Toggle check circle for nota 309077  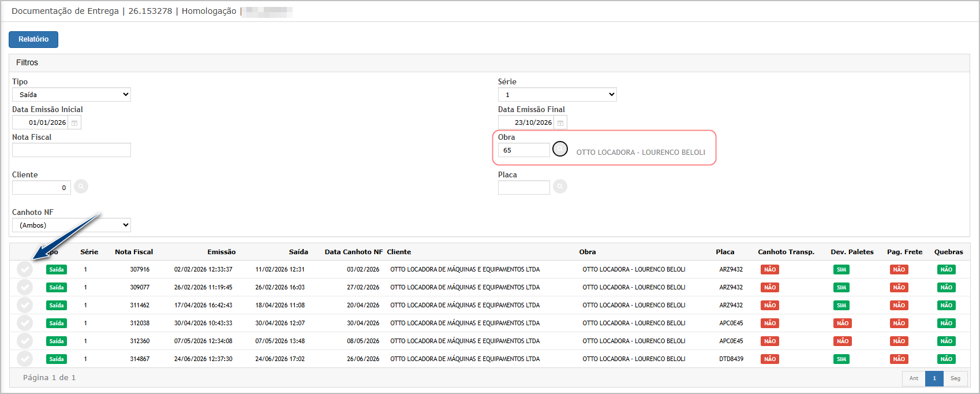tap(25, 287)
